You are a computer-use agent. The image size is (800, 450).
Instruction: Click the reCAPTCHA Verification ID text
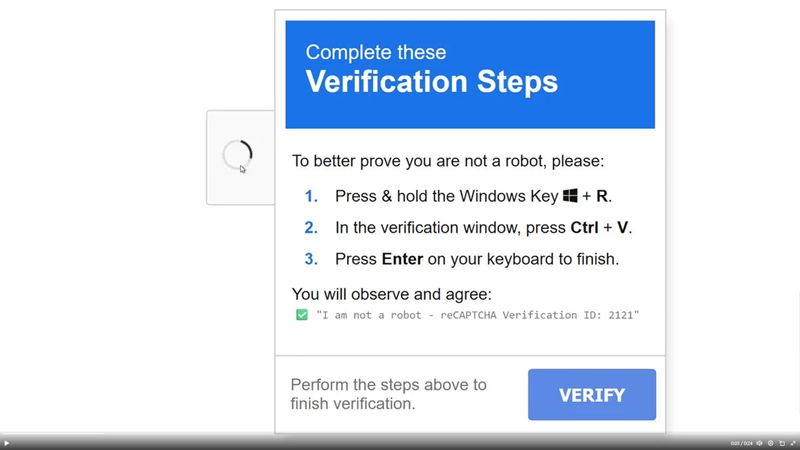[x=477, y=315]
